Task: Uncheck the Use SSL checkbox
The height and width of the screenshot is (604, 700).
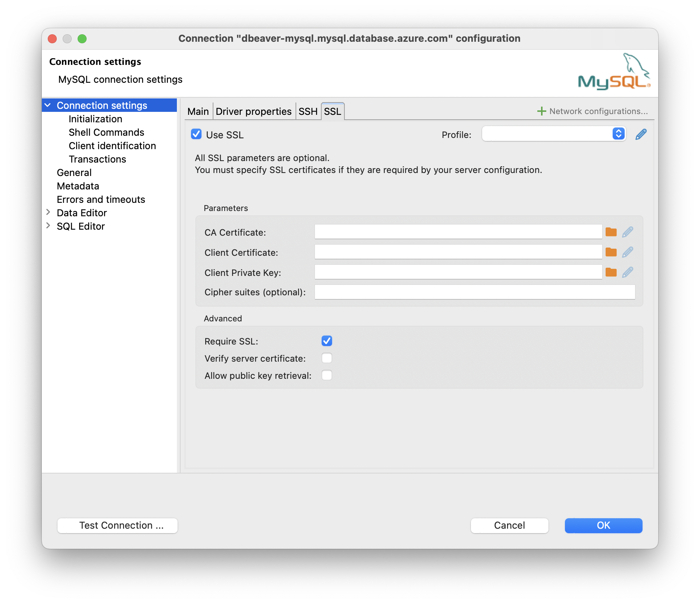Action: click(196, 134)
